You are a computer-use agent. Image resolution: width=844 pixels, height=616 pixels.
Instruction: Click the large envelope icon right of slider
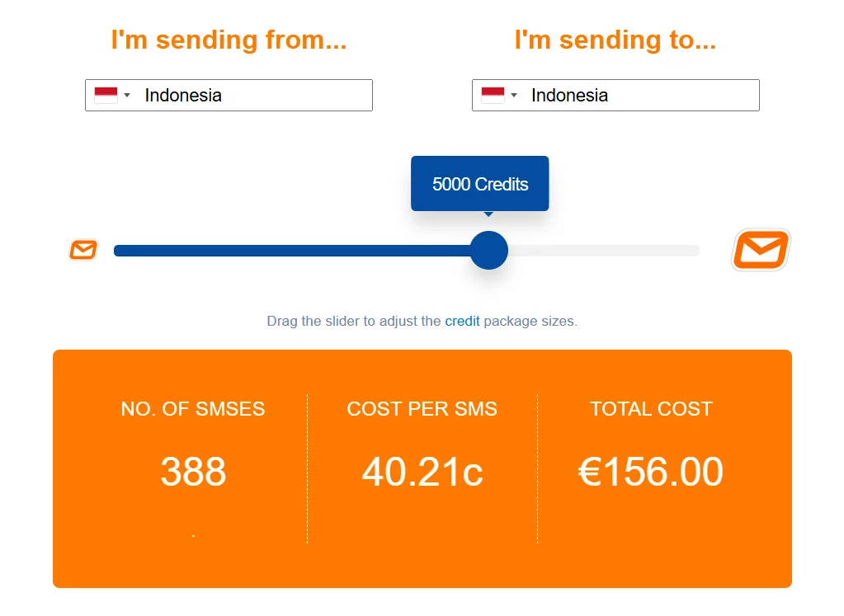point(760,250)
